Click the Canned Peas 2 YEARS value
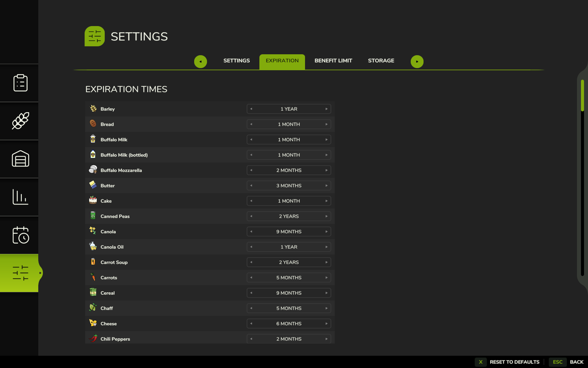 pos(289,216)
